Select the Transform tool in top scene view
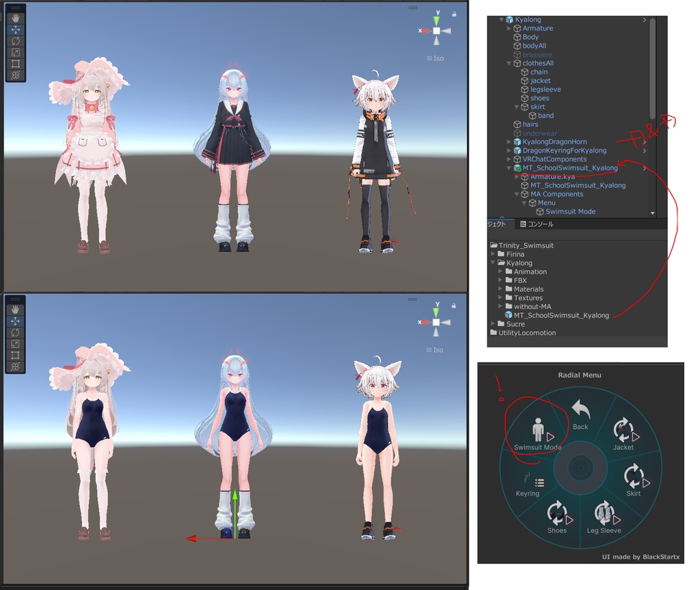Viewport: 700px width, 590px height. click(x=16, y=75)
